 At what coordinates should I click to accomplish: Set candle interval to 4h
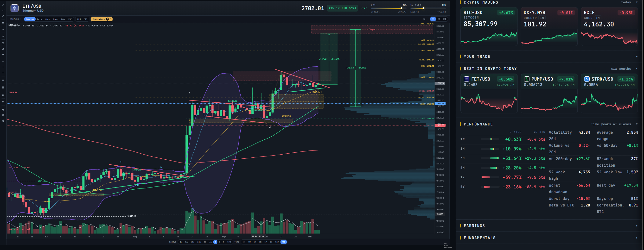tap(210, 242)
